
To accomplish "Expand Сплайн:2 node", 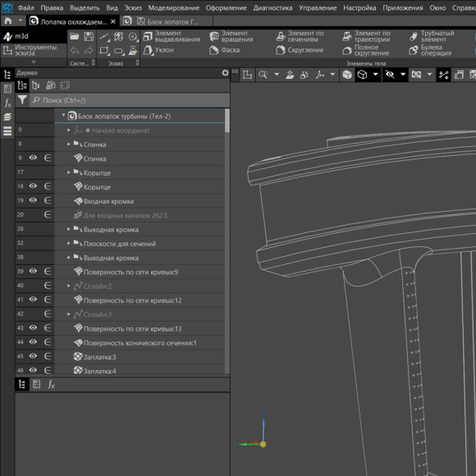I will (69, 286).
